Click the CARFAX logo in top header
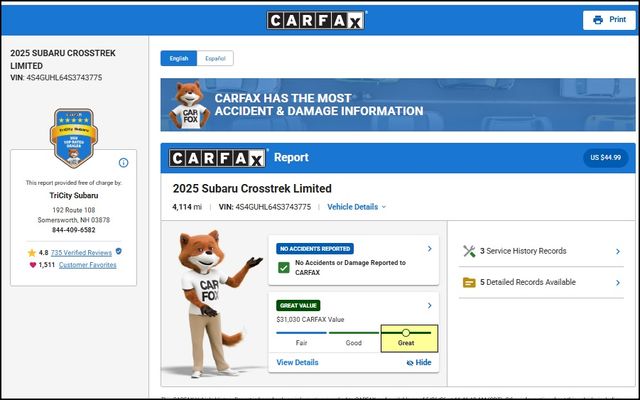 (x=316, y=20)
